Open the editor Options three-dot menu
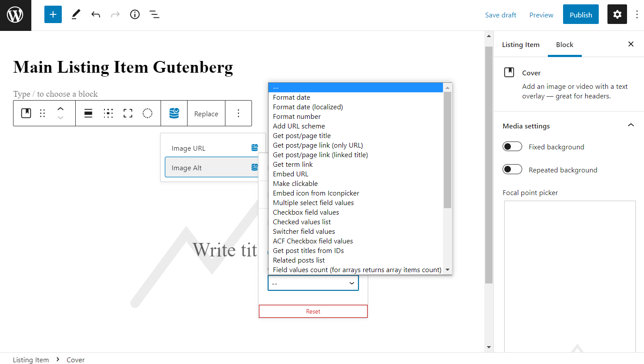644x364 pixels. [x=637, y=15]
